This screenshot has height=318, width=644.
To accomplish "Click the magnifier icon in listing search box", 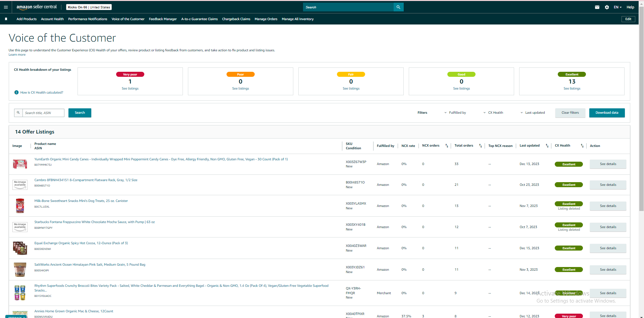I will (x=18, y=113).
